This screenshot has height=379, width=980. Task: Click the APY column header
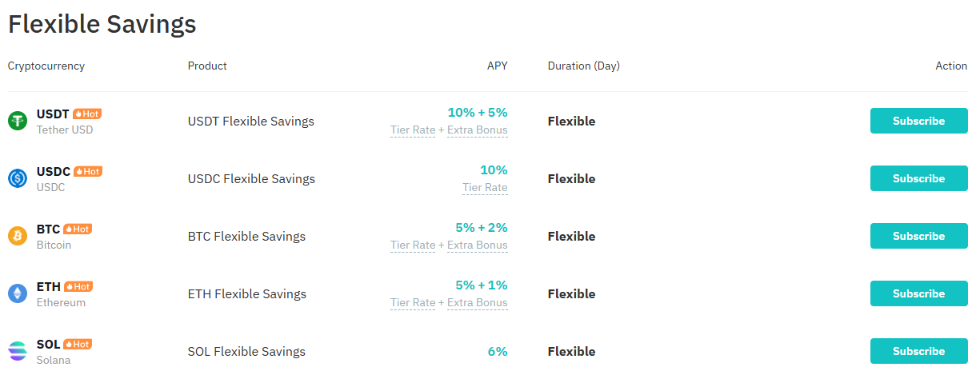(498, 66)
